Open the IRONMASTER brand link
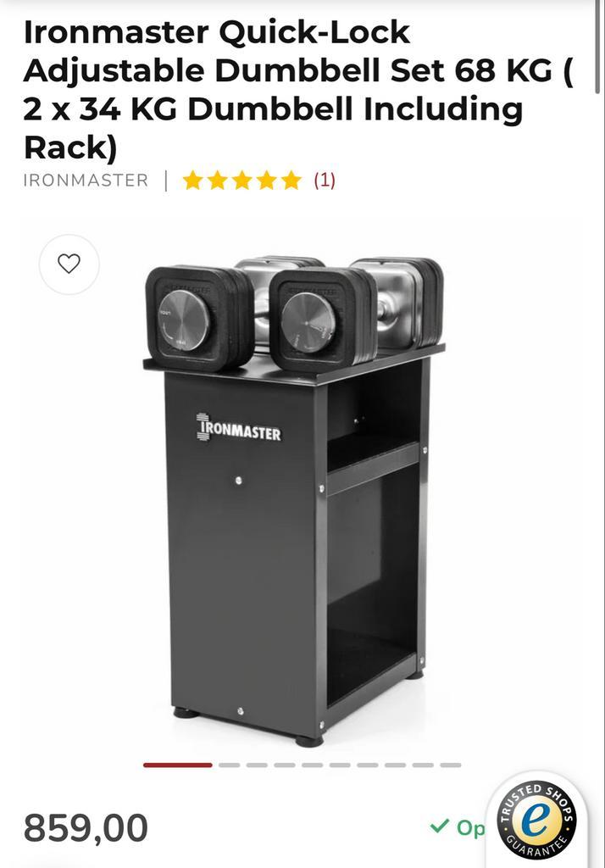The image size is (605, 868). (x=86, y=181)
